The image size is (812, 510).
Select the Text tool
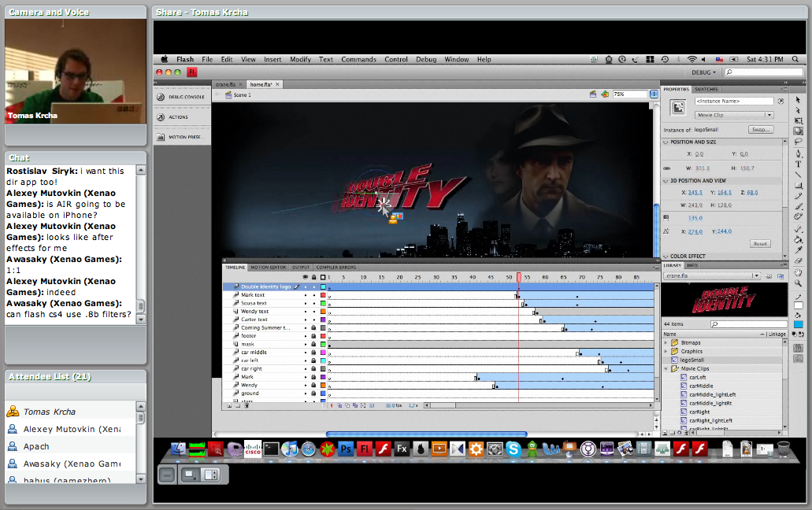798,164
